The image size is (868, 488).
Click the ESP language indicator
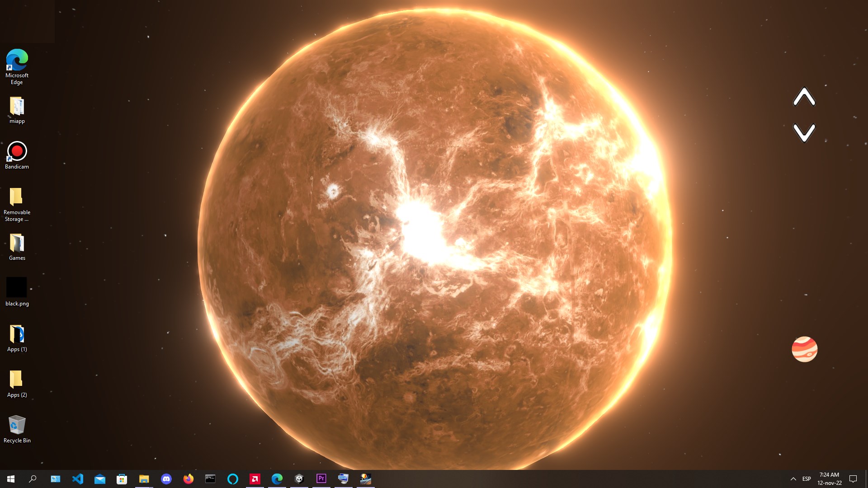807,479
